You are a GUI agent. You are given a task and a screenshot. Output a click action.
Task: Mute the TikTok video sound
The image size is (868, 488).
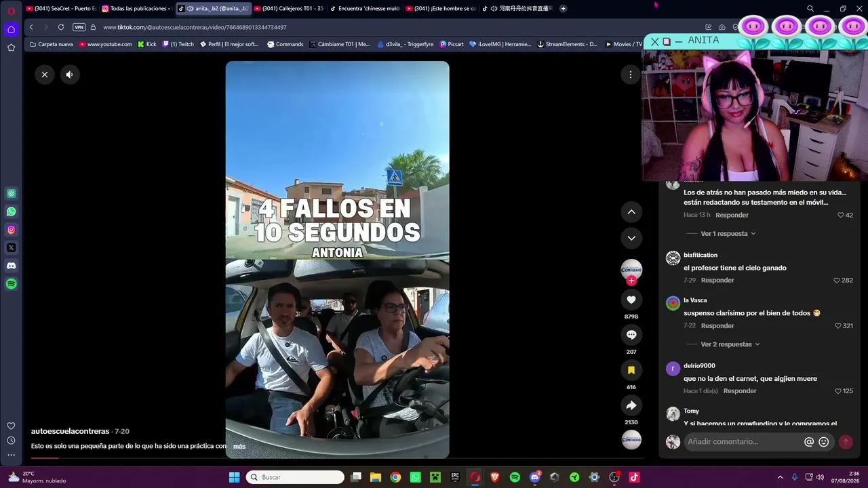69,75
